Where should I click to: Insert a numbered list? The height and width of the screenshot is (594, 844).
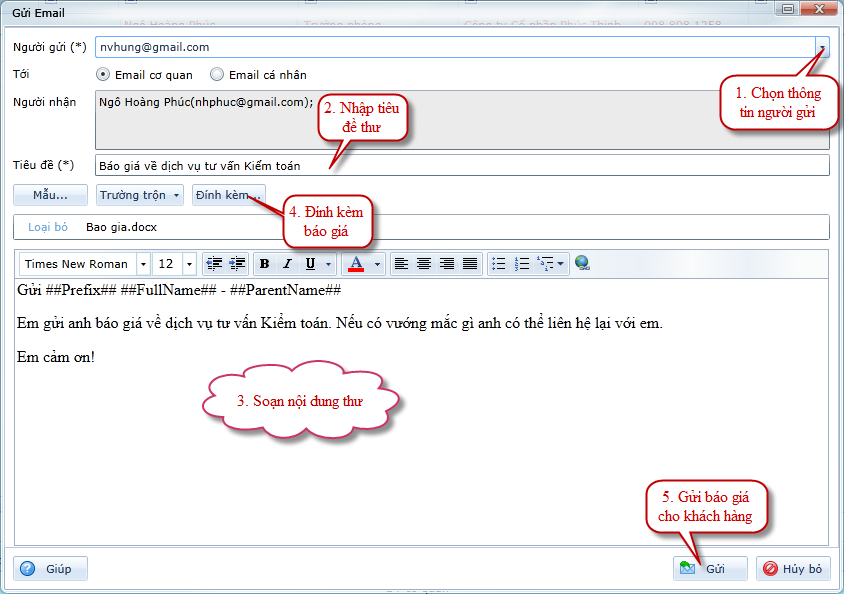(521, 264)
